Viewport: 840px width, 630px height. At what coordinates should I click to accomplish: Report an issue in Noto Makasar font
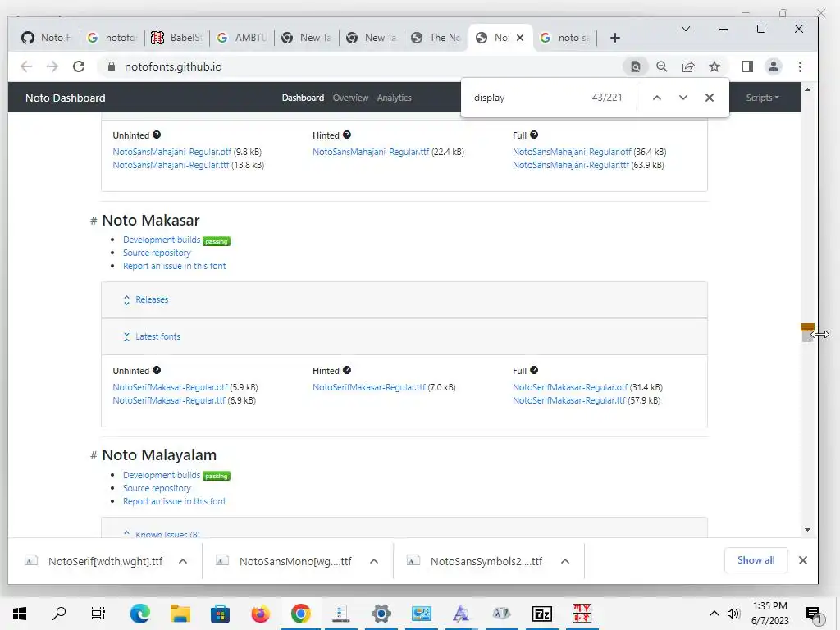pos(175,266)
